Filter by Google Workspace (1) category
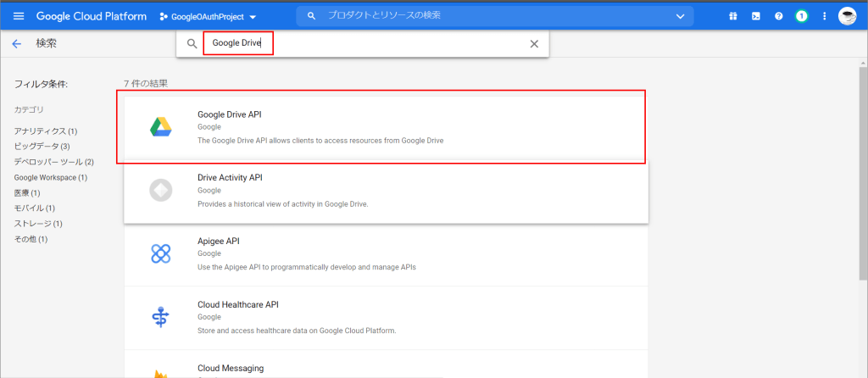This screenshot has width=868, height=378. 50,178
